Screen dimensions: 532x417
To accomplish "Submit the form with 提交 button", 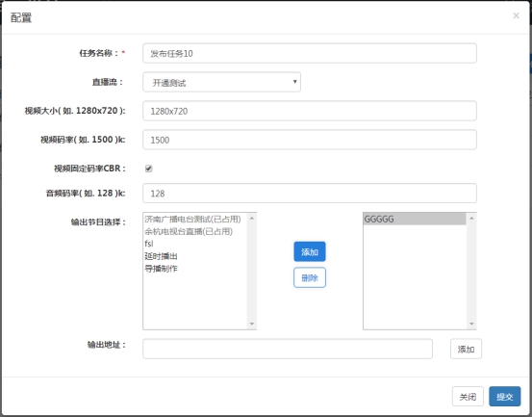I will (x=504, y=396).
